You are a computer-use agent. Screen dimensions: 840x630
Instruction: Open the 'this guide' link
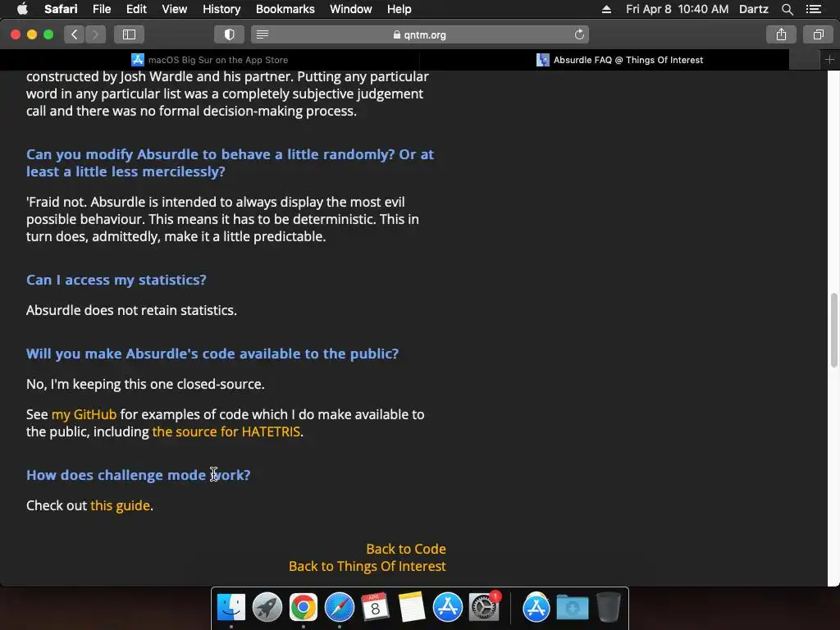[120, 505]
